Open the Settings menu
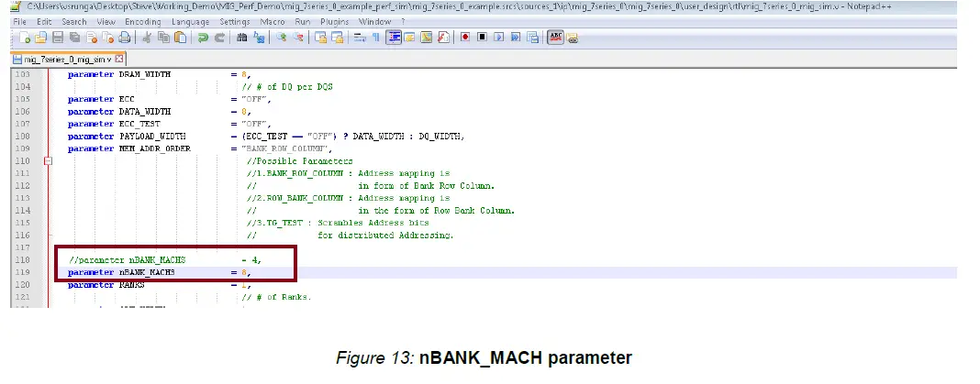The height and width of the screenshot is (384, 980). (x=235, y=21)
